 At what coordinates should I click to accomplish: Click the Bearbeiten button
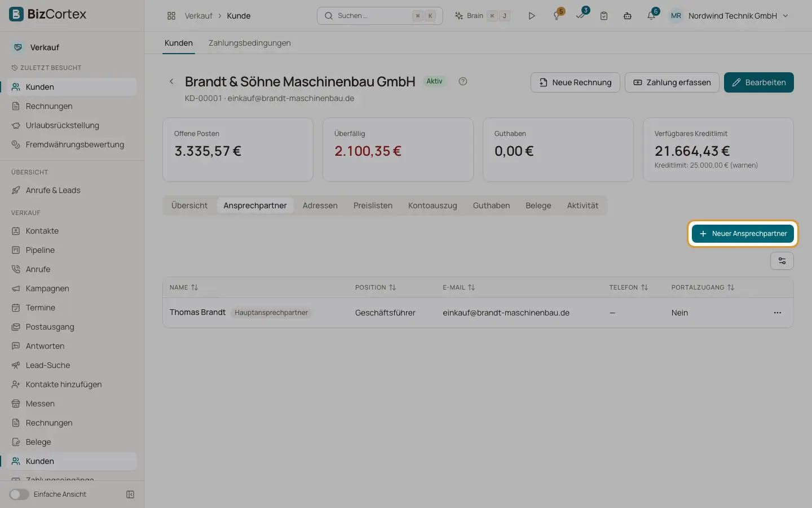pyautogui.click(x=759, y=82)
